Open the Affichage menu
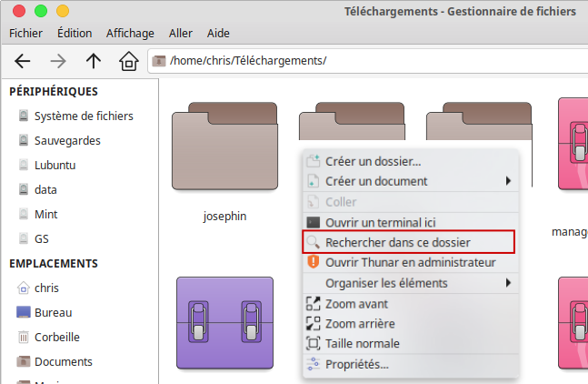This screenshot has width=588, height=384. click(x=130, y=33)
